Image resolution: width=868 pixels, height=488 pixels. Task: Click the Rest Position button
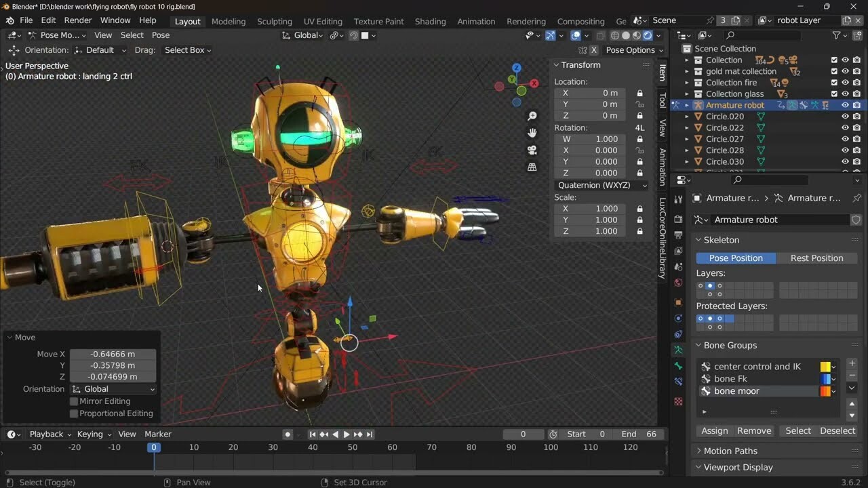(x=818, y=258)
